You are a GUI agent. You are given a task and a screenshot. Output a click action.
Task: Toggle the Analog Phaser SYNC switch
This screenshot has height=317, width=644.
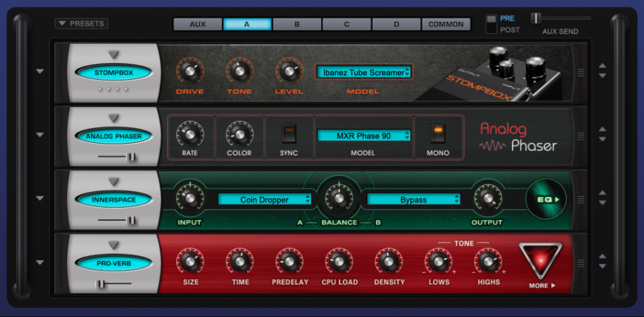[289, 133]
